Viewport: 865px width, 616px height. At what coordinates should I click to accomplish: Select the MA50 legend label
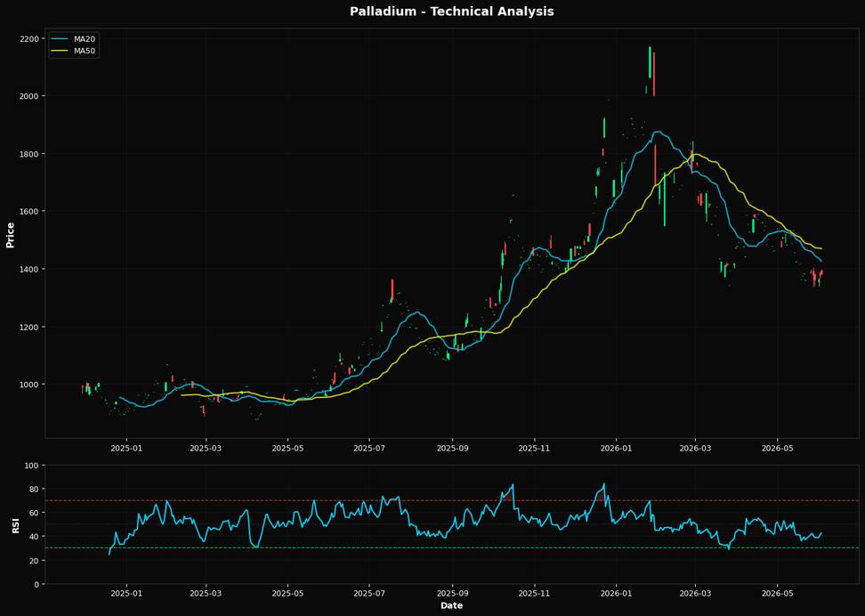click(83, 51)
